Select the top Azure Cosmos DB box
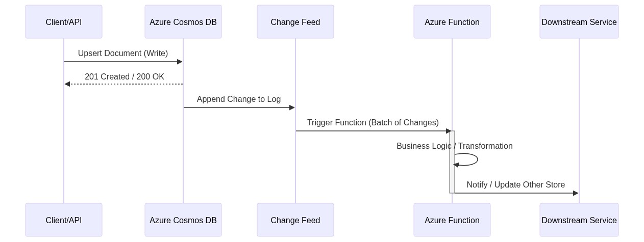644x242 pixels. (x=183, y=22)
